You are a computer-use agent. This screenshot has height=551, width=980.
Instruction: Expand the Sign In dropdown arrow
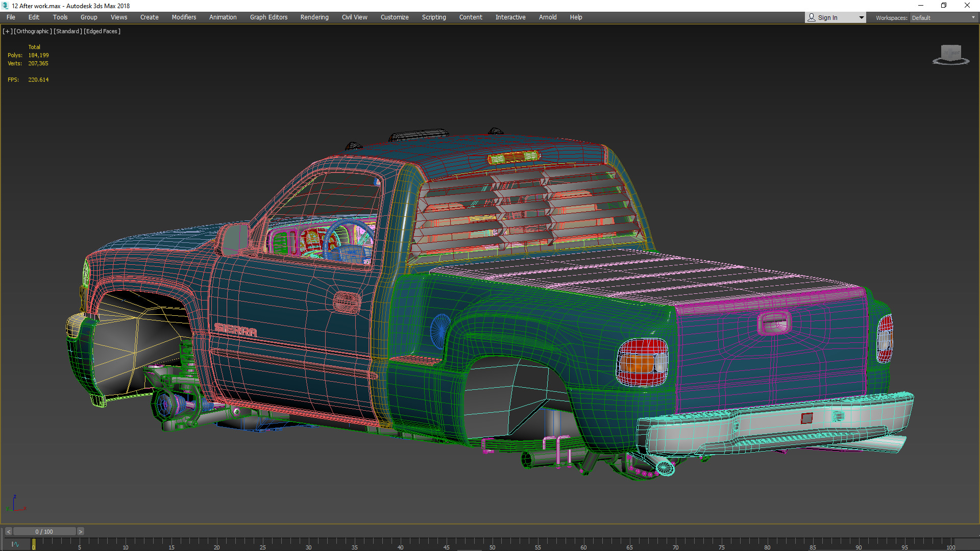(x=861, y=18)
